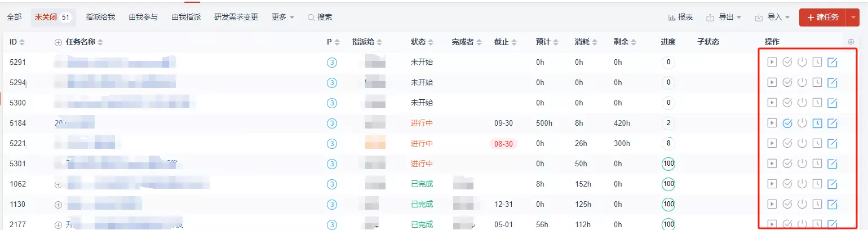Screen dimensions: 868x230
Task: Switch to the 全部 tab
Action: [14, 17]
